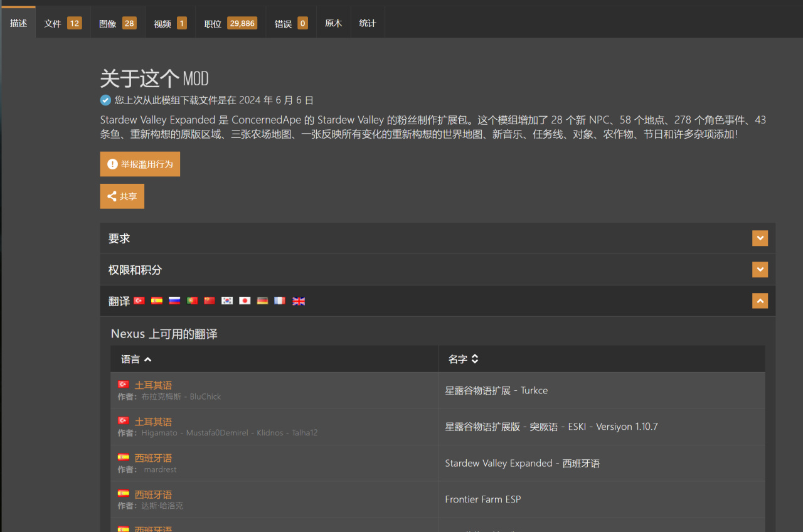Click the blue checkmark download-status icon

(x=105, y=100)
